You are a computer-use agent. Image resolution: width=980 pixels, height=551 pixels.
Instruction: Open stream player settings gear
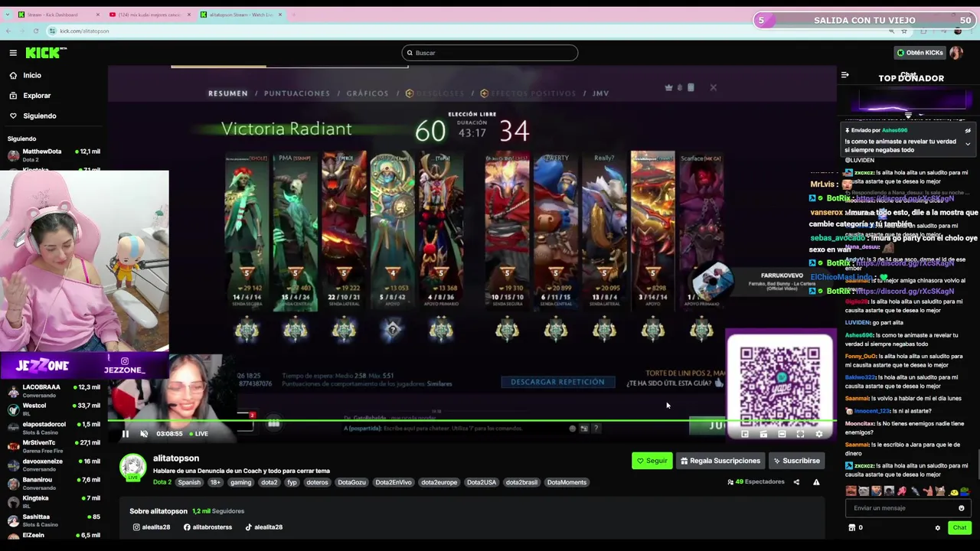point(818,434)
